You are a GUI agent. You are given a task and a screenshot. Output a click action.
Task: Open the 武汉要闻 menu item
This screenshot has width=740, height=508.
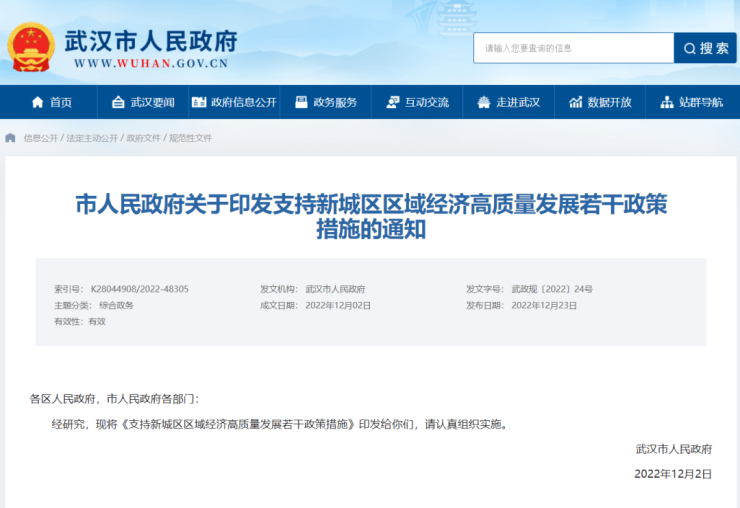(143, 102)
